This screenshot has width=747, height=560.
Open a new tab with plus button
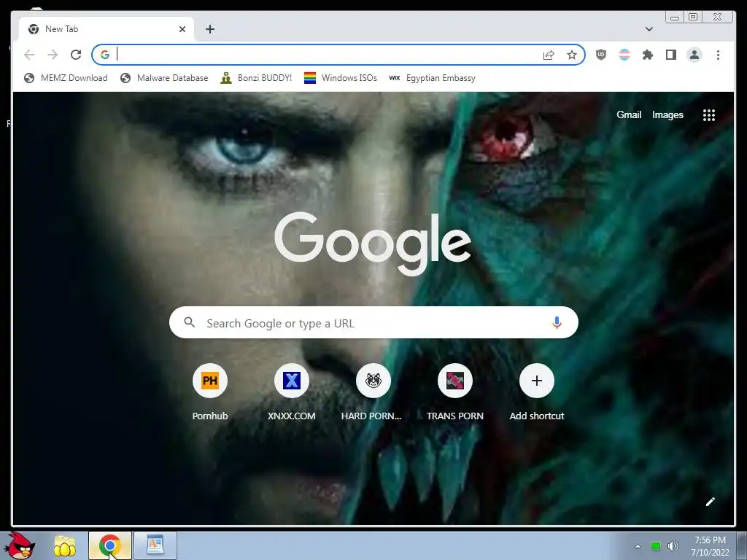[210, 29]
